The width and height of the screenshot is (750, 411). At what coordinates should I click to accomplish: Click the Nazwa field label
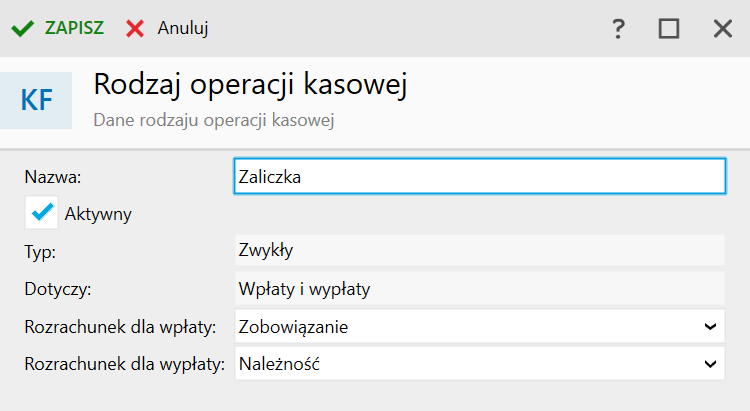point(53,177)
